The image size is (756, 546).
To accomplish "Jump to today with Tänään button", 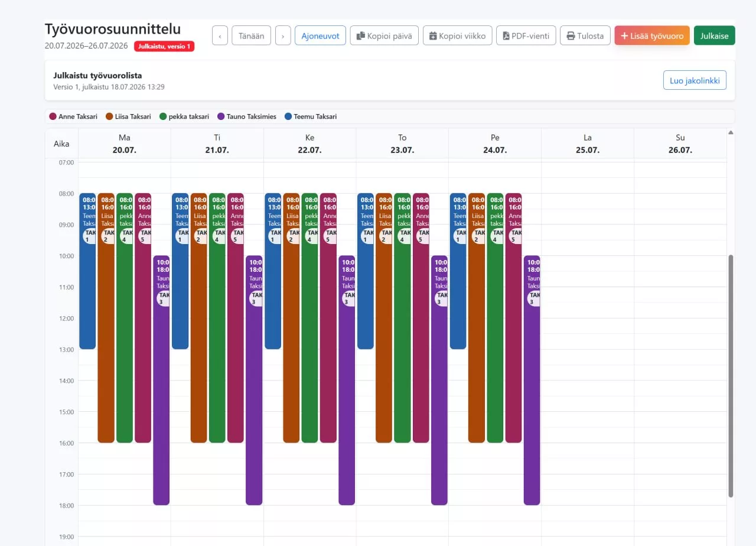I will [x=252, y=35].
